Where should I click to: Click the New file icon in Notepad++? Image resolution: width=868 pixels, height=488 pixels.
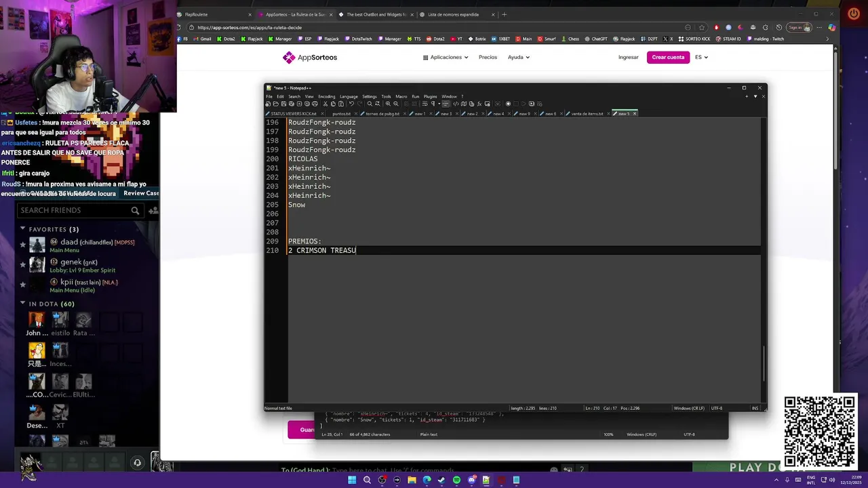(269, 104)
